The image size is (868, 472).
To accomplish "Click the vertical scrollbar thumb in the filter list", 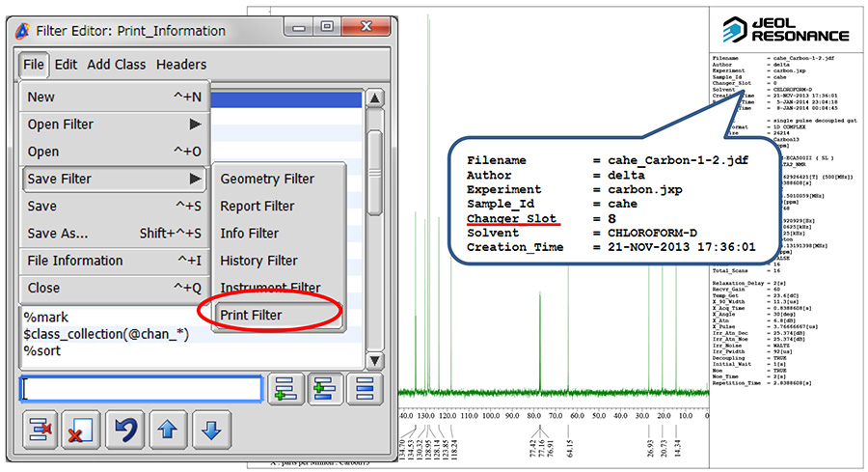I will coord(375,172).
